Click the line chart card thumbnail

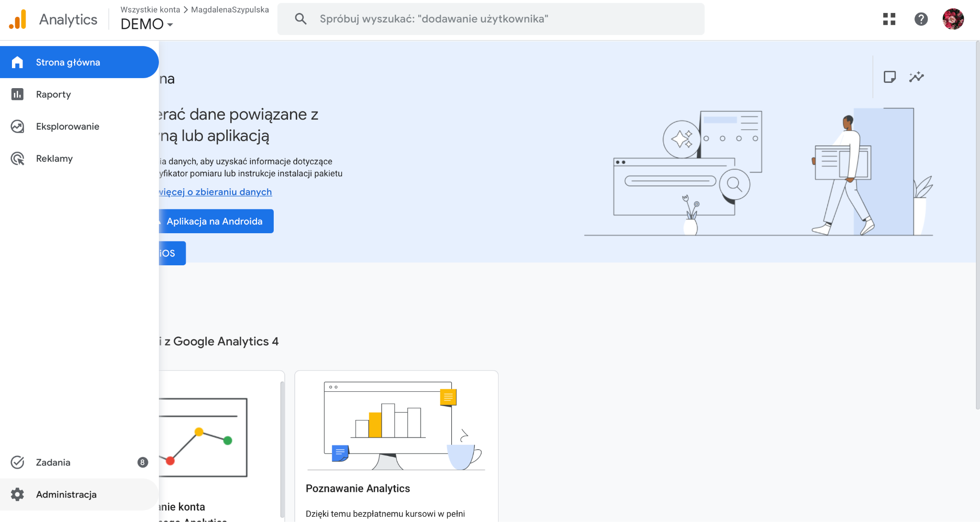tap(203, 437)
